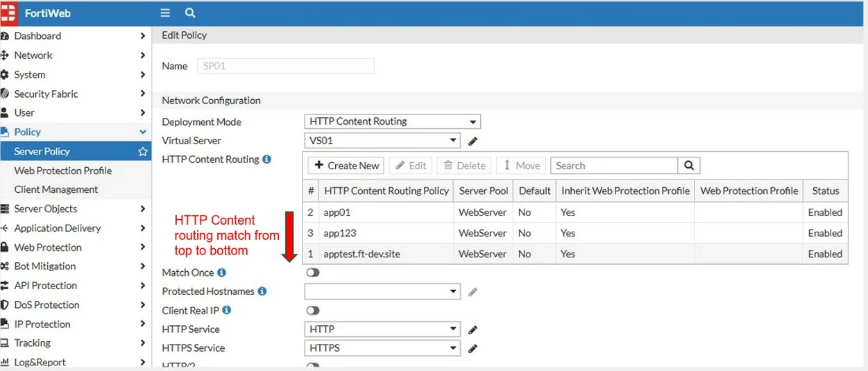Select the app01 routing policy row

tap(575, 212)
